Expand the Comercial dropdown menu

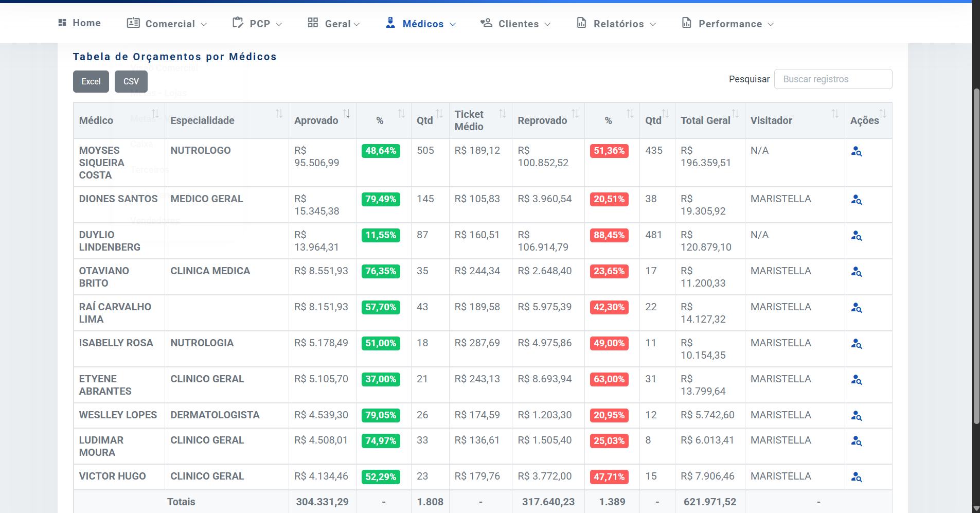coord(167,24)
